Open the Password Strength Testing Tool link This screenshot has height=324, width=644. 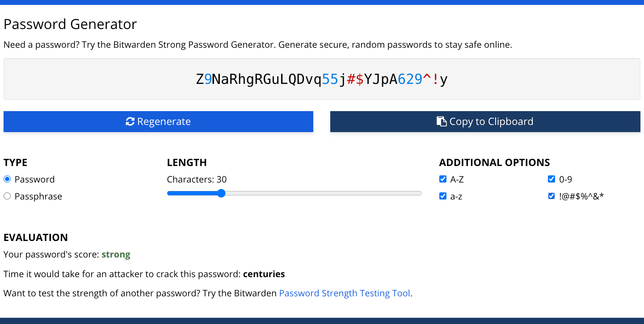(x=344, y=293)
